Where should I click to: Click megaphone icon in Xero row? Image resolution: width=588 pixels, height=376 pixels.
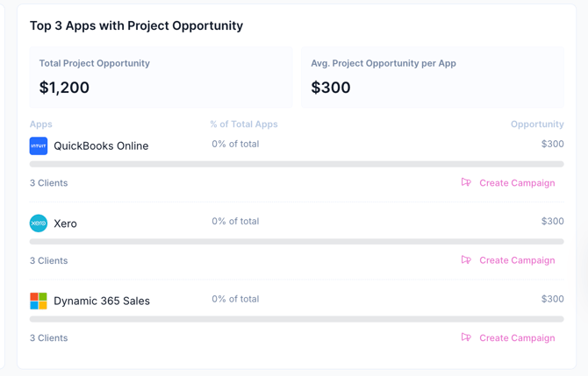[466, 260]
